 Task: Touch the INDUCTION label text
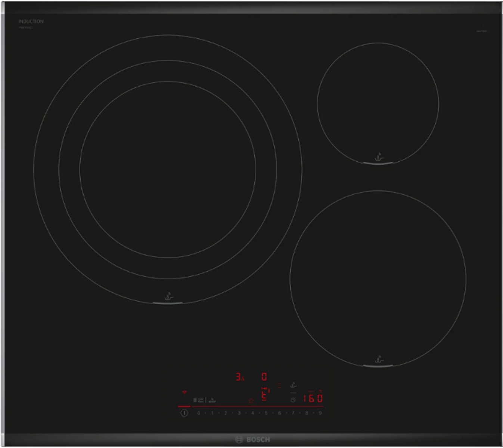click(x=31, y=22)
